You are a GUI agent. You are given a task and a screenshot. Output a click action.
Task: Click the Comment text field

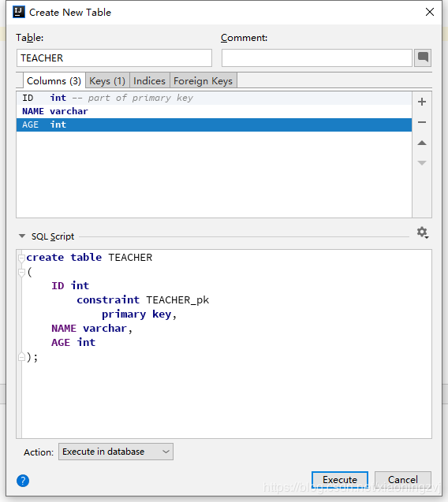[317, 58]
